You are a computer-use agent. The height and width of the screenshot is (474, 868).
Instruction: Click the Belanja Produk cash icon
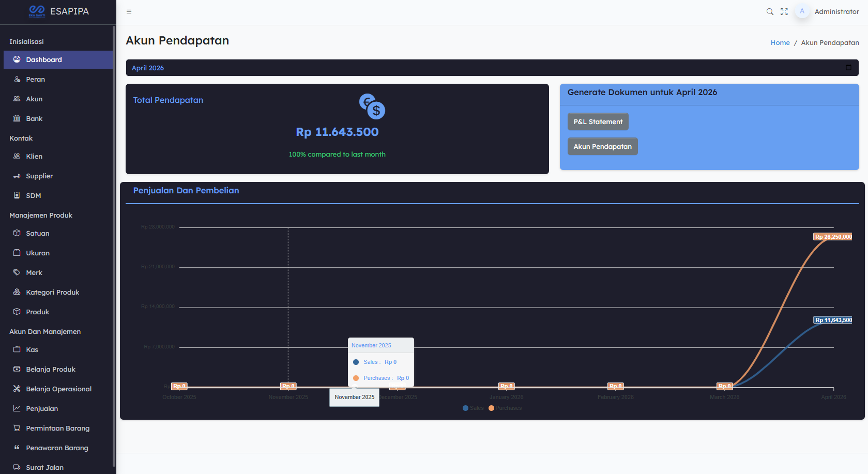[17, 369]
